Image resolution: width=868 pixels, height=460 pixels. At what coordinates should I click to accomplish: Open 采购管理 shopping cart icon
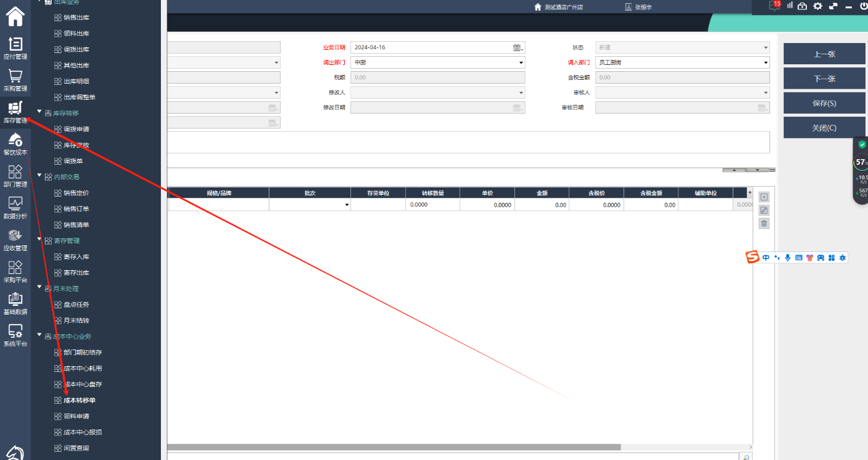pyautogui.click(x=15, y=77)
